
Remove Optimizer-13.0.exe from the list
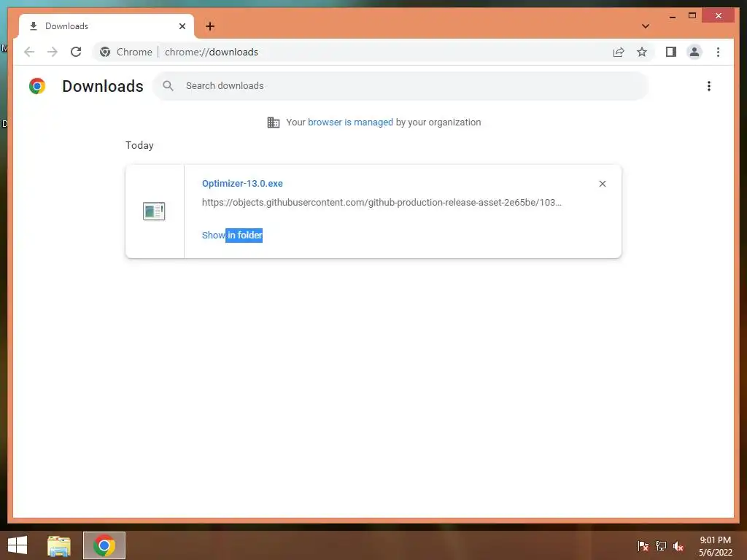(x=602, y=184)
